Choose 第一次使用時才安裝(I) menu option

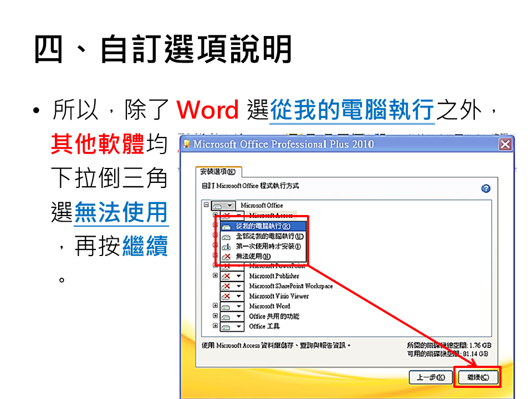pos(263,246)
